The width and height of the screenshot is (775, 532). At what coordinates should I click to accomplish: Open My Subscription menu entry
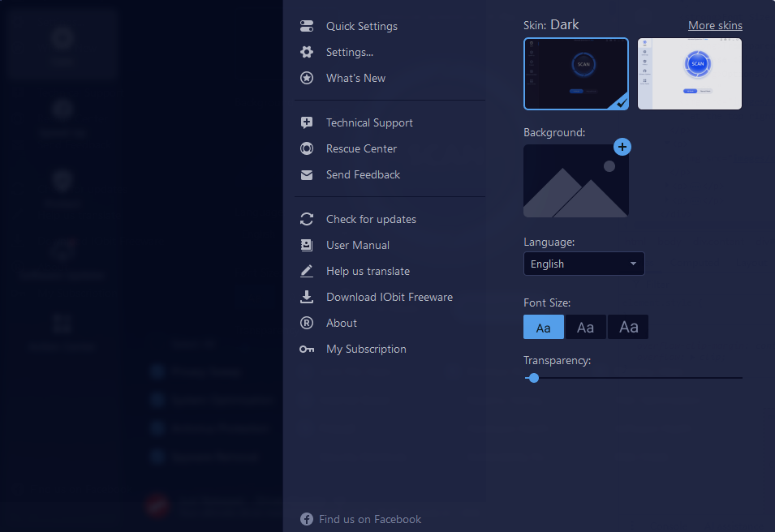pyautogui.click(x=366, y=349)
